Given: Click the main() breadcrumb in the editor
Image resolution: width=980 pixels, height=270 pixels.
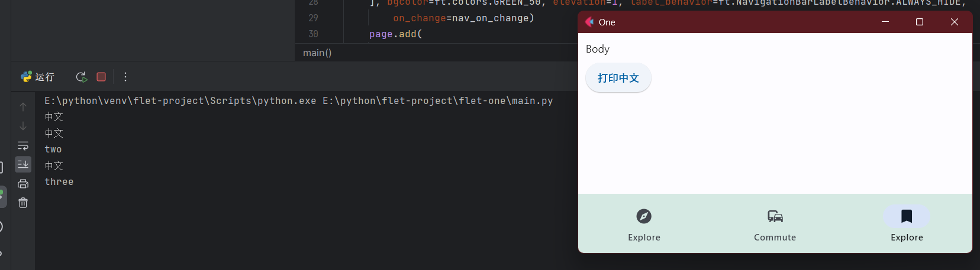Looking at the screenshot, I should 317,53.
